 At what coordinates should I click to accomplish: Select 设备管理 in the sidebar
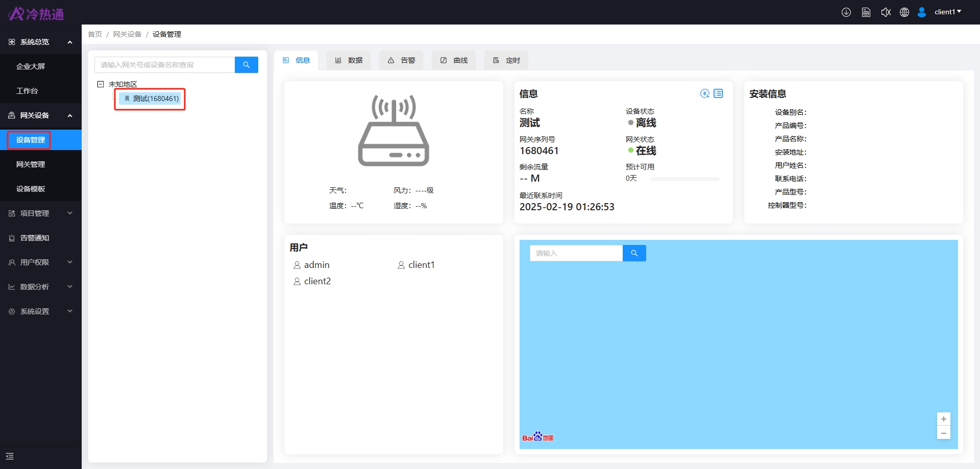(41, 140)
